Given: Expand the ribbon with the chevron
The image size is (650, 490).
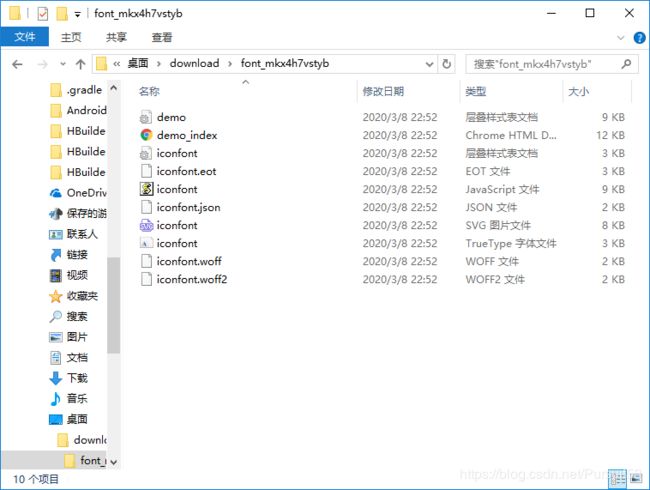Looking at the screenshot, I should click(621, 38).
